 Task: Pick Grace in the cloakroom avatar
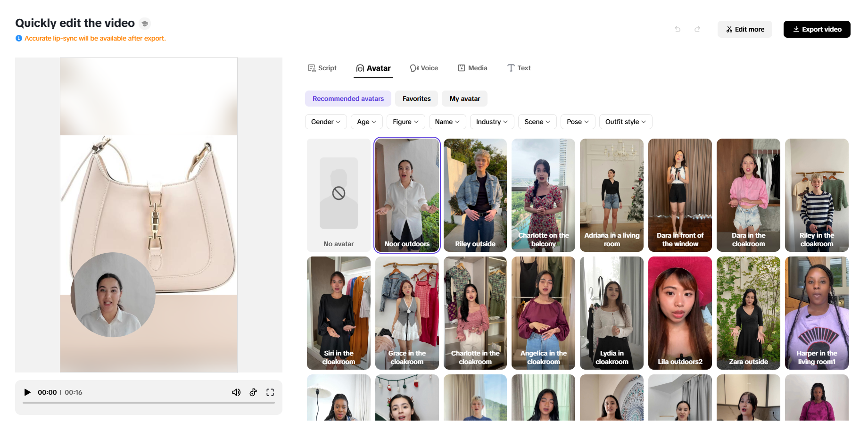(x=407, y=313)
